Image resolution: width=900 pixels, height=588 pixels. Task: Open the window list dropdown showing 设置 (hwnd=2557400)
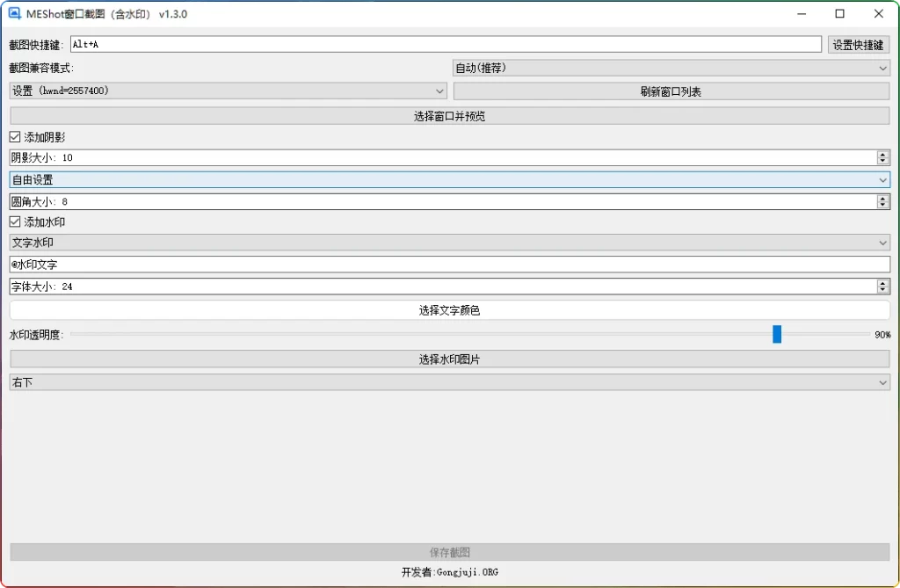pyautogui.click(x=228, y=91)
